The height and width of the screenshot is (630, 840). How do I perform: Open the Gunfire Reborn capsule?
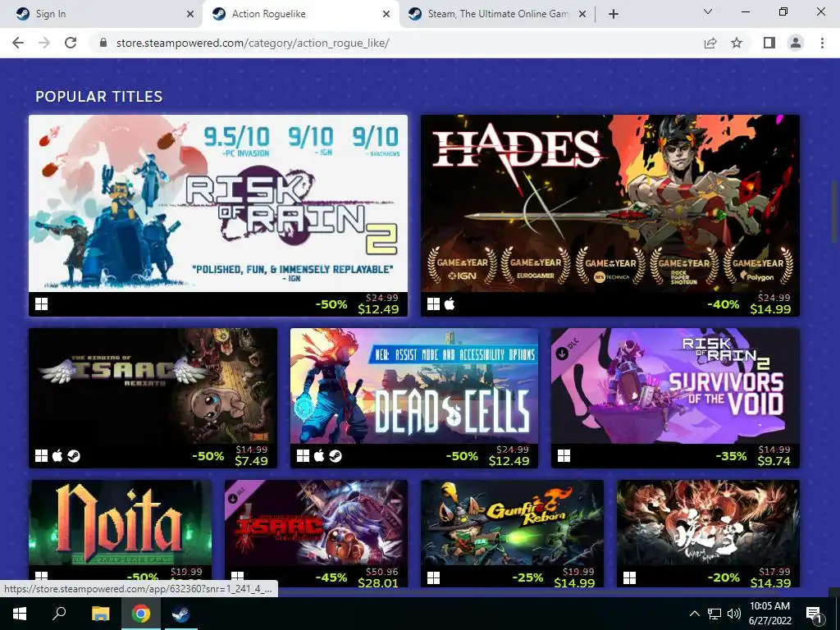[512, 523]
